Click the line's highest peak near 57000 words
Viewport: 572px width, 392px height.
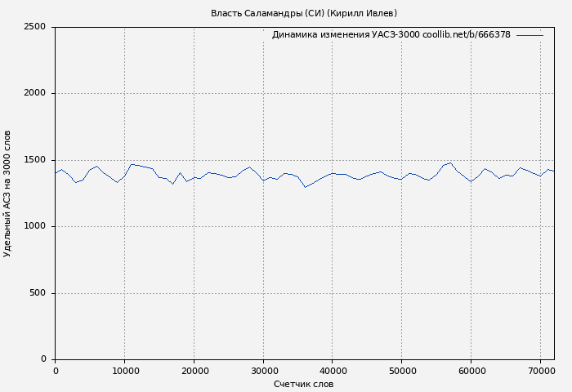[x=450, y=163]
